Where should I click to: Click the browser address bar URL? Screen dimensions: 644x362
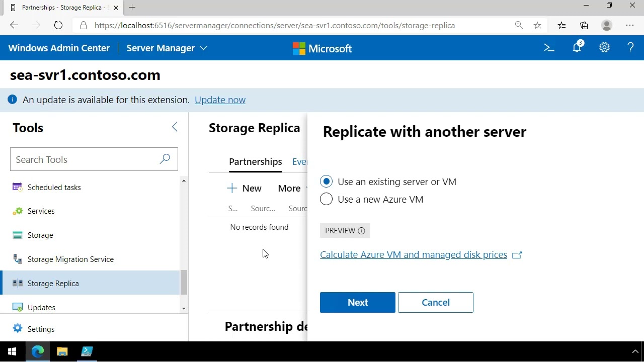coord(275,25)
